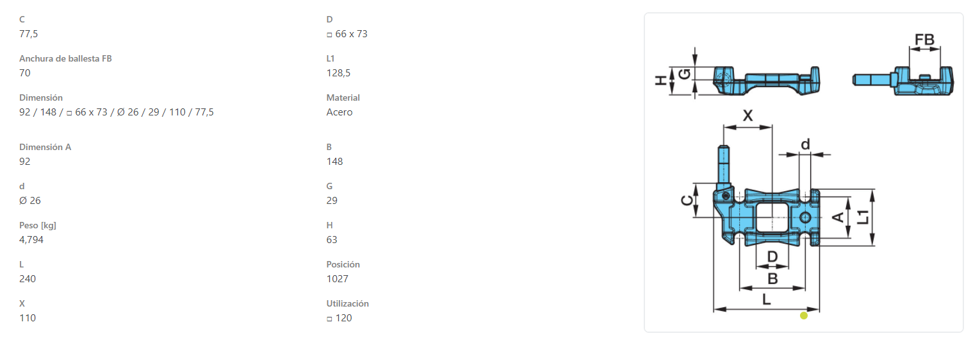Click the d value Ø 26

click(x=30, y=201)
